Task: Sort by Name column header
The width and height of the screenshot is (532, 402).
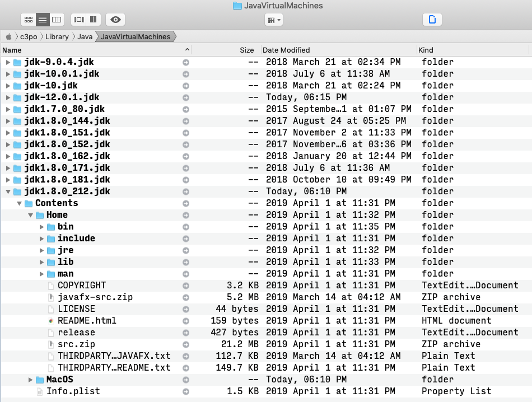Action: pyautogui.click(x=96, y=50)
